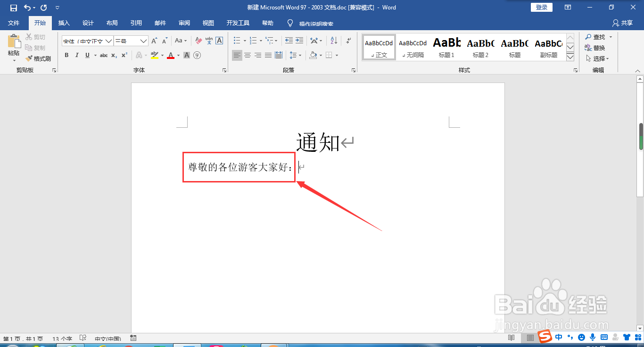
Task: Center align the paragraph
Action: point(247,55)
